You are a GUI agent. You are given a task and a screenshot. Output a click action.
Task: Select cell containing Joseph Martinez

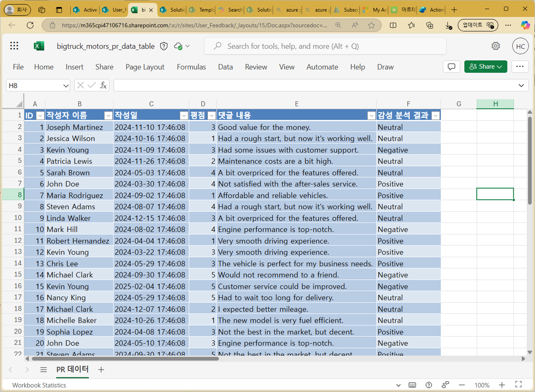pos(79,127)
